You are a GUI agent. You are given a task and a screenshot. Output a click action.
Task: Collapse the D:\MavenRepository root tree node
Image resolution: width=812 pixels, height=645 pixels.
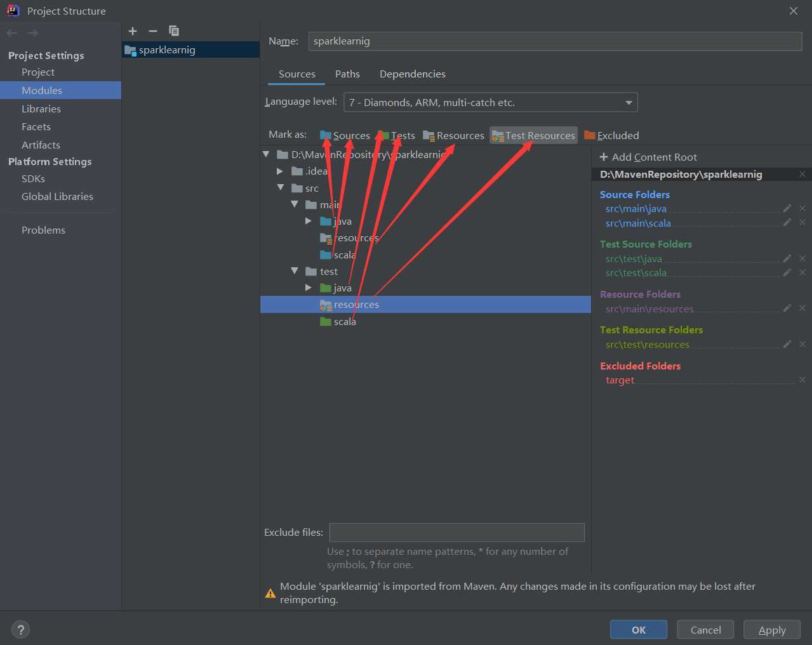point(266,154)
